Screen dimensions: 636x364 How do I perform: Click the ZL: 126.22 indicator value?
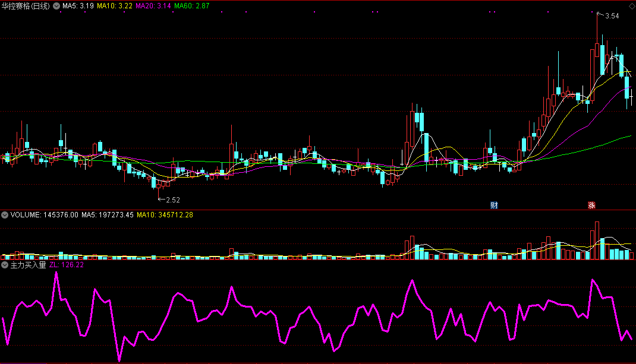[67, 265]
